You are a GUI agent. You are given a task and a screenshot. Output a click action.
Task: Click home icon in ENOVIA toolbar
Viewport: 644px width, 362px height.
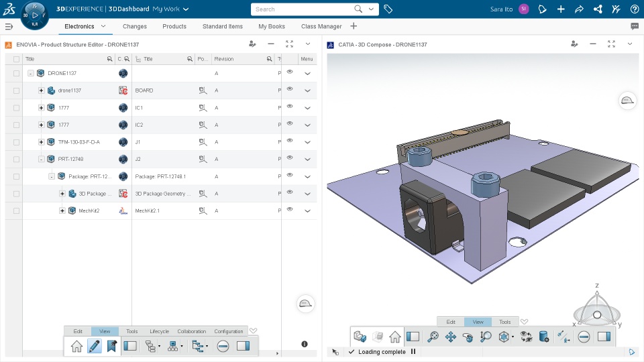coord(76,346)
